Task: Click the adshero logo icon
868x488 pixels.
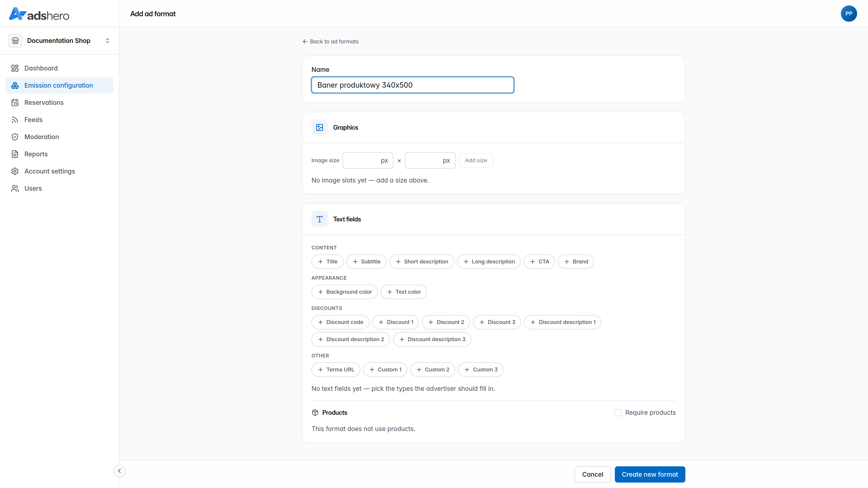Action: point(18,14)
